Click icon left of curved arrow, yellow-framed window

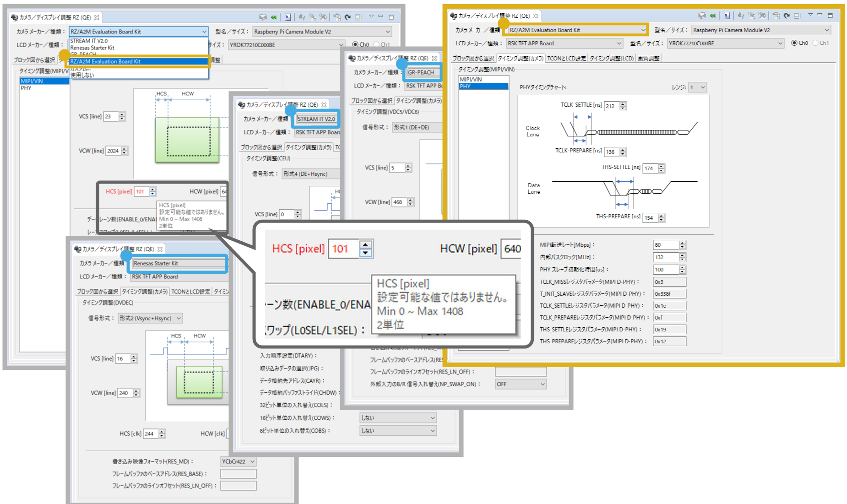(776, 16)
